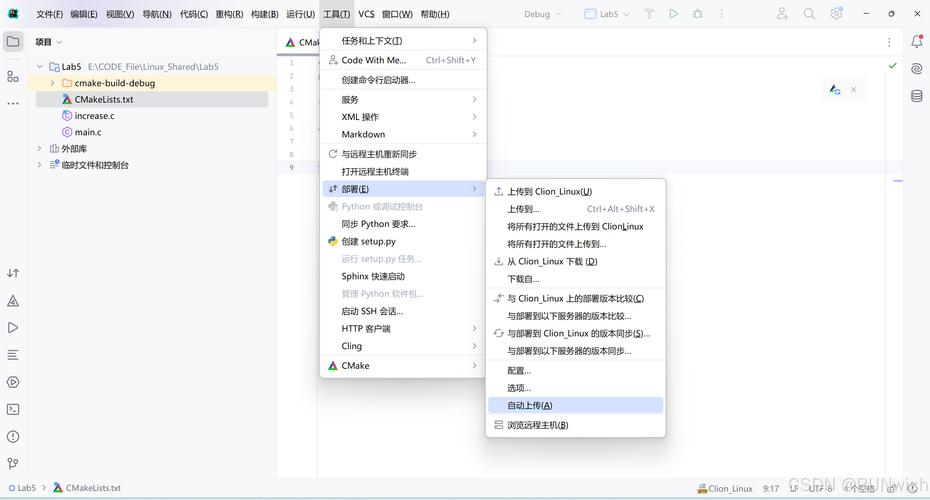930x500 pixels.
Task: Collapse the Lab5 project root node
Action: point(40,66)
